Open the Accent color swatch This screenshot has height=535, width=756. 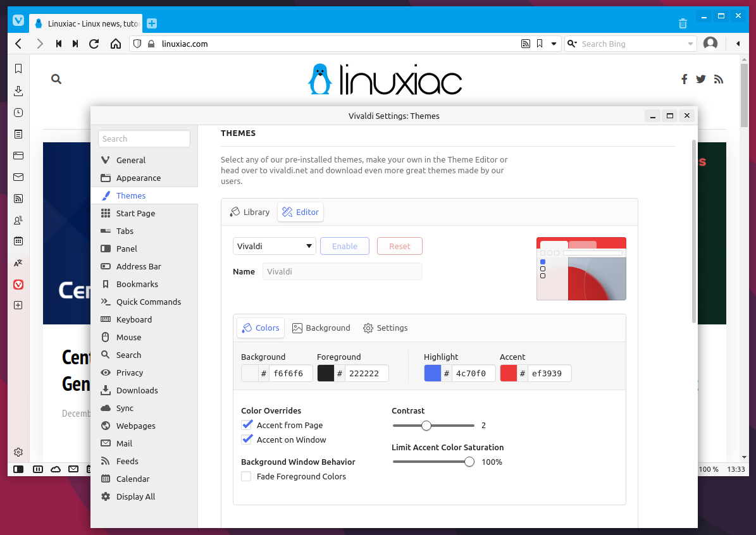508,373
